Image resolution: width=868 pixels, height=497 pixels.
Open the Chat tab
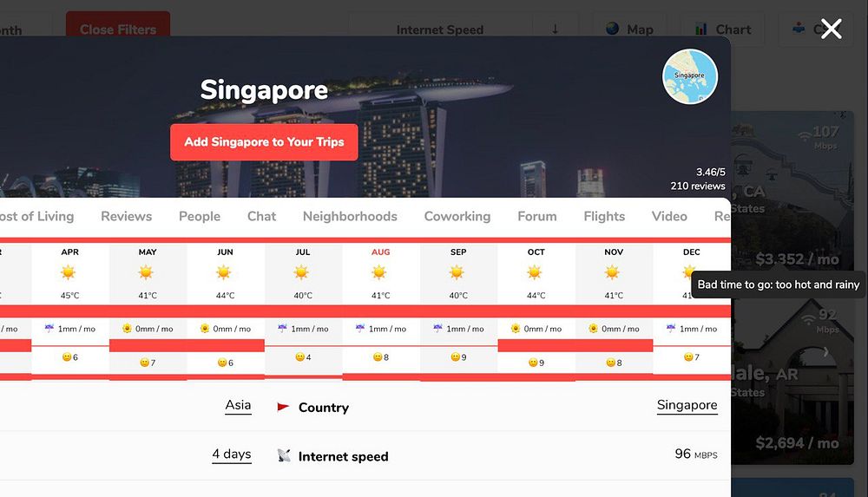click(261, 216)
